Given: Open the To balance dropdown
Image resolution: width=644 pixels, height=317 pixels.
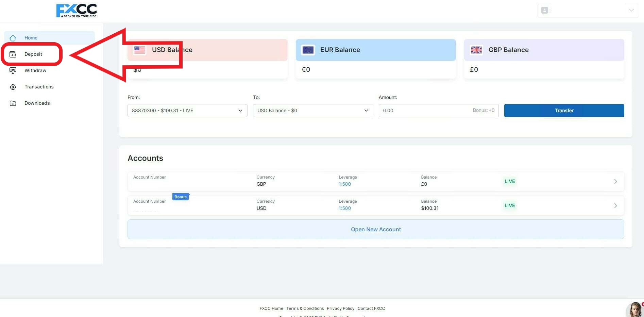Looking at the screenshot, I should (x=313, y=111).
